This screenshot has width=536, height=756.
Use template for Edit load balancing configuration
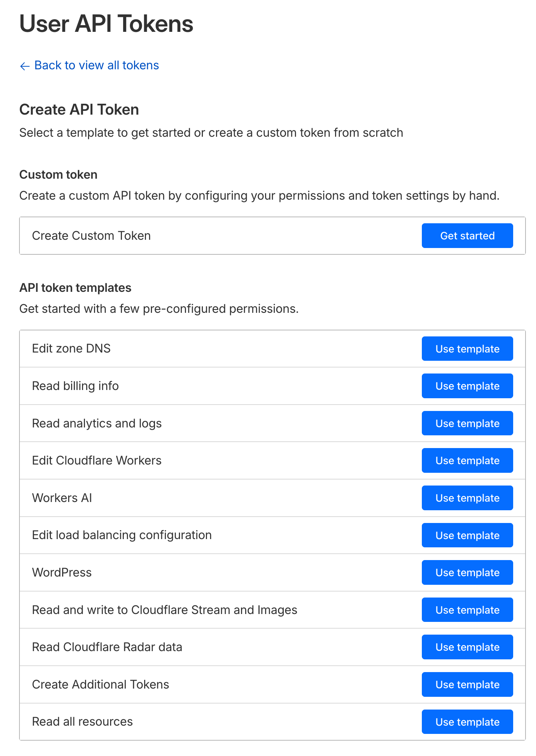pos(467,535)
